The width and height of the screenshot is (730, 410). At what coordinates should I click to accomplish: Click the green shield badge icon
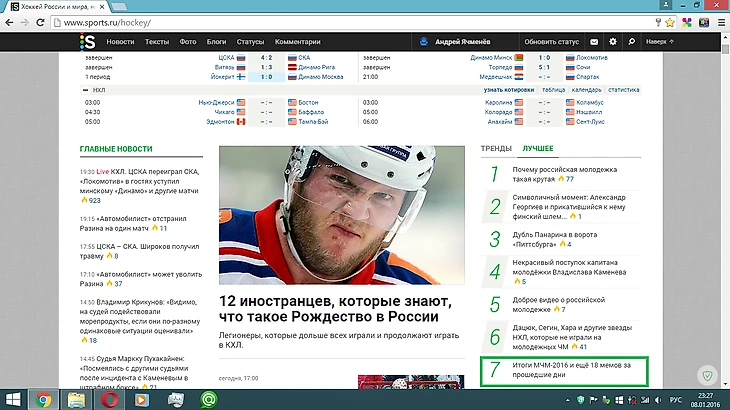click(x=708, y=373)
